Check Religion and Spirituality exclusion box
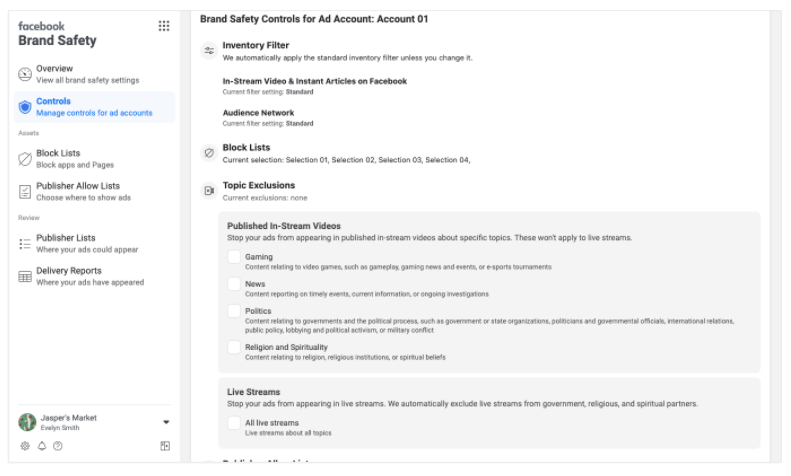 point(234,347)
